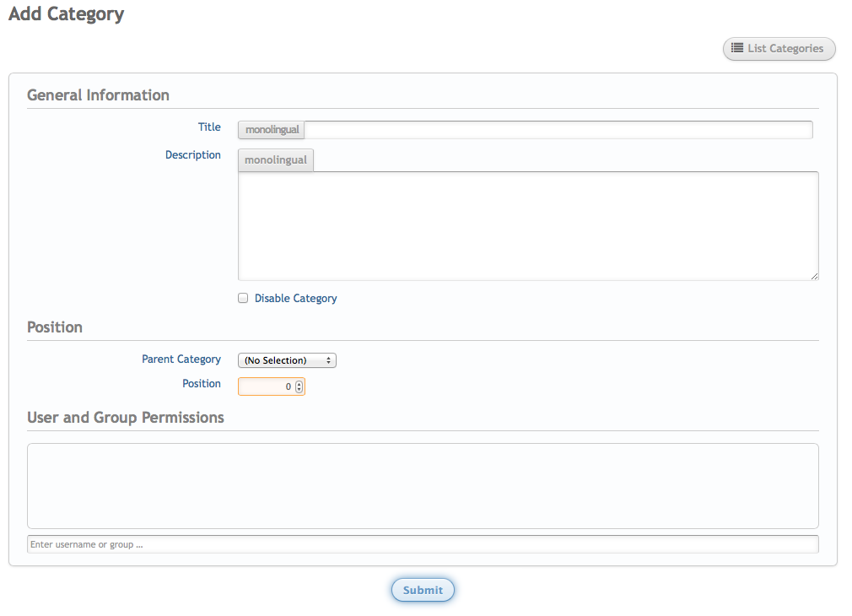Open the List Categories page
The image size is (852, 616).
779,49
